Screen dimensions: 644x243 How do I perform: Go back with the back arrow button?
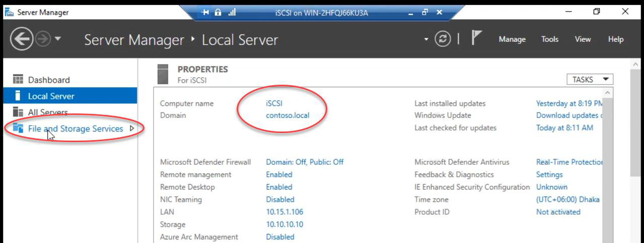coord(21,39)
